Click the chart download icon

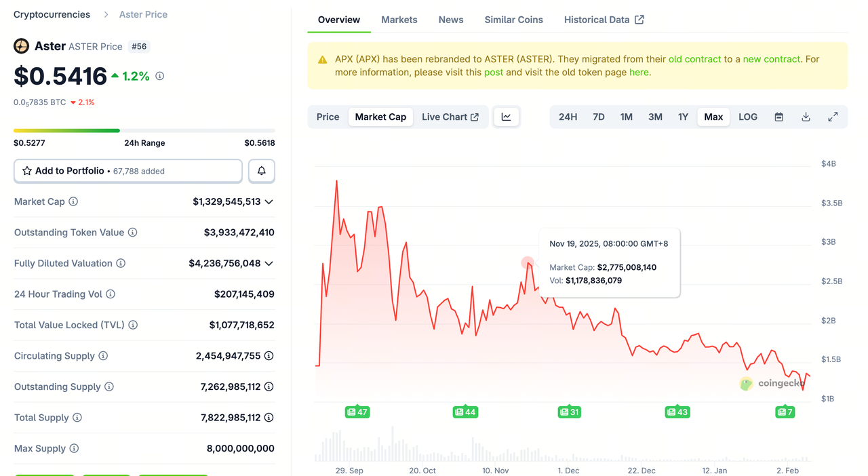click(x=806, y=117)
